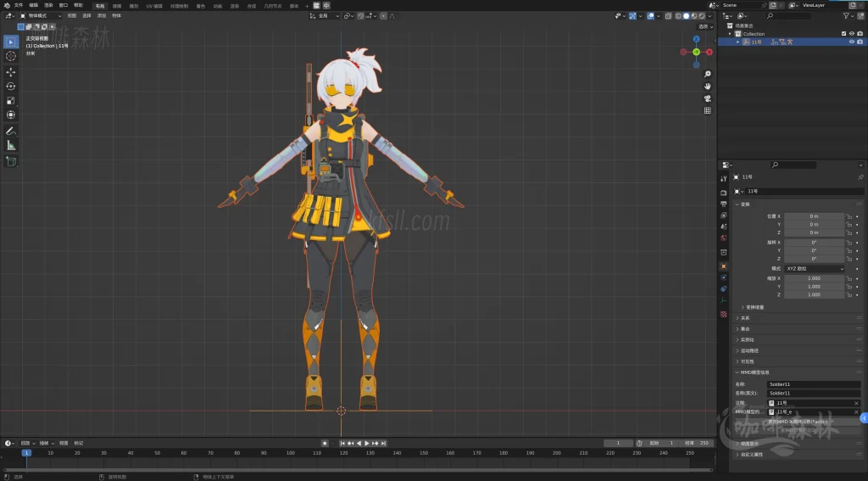Open the viewport 选项 options dropdown

(x=705, y=26)
